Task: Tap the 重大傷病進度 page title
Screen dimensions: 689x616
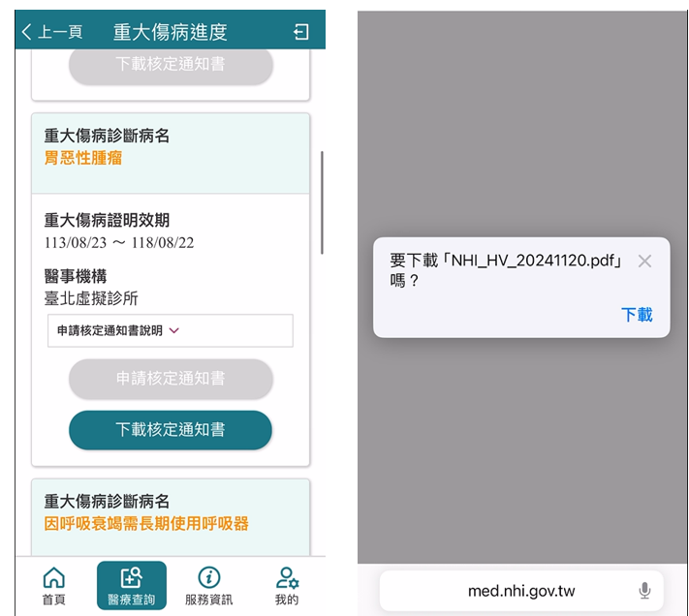Action: click(171, 32)
